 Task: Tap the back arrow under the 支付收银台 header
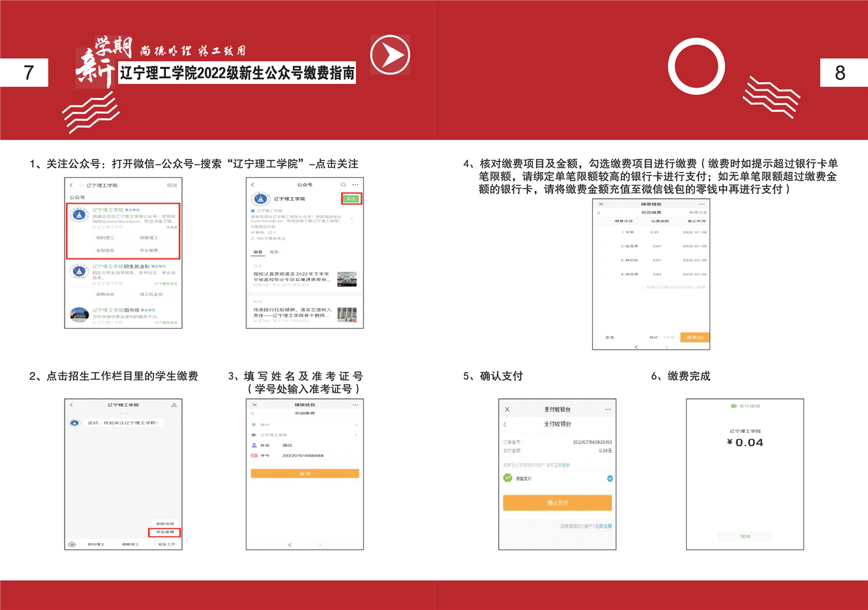505,424
